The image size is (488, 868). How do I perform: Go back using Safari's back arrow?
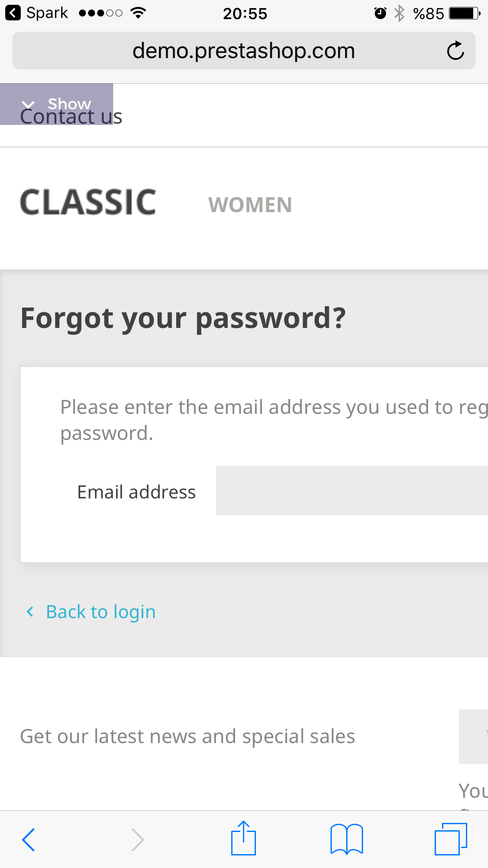[x=29, y=840]
